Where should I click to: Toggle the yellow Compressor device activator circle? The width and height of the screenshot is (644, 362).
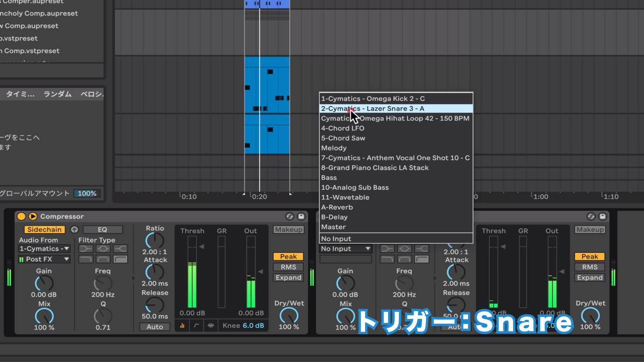(x=21, y=216)
